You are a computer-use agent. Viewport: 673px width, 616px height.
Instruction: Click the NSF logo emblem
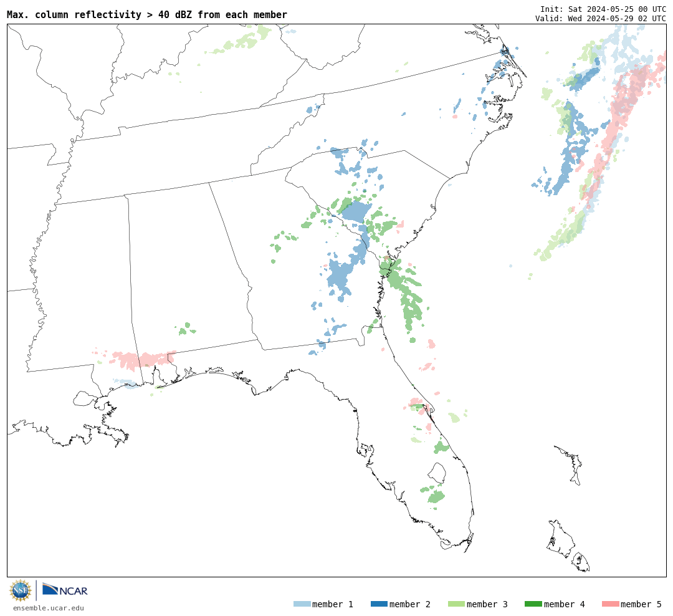point(21,590)
